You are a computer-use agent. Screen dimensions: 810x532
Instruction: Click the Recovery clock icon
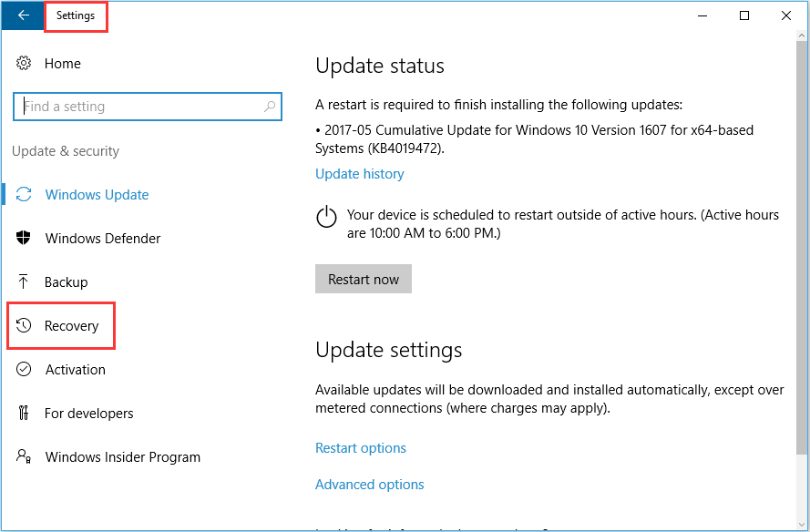[x=24, y=325]
